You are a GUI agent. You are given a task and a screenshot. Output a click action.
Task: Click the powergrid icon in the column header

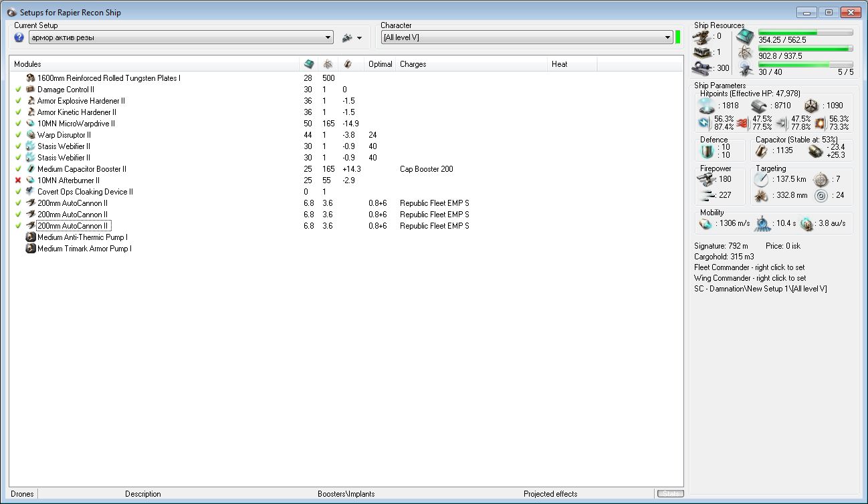[328, 64]
